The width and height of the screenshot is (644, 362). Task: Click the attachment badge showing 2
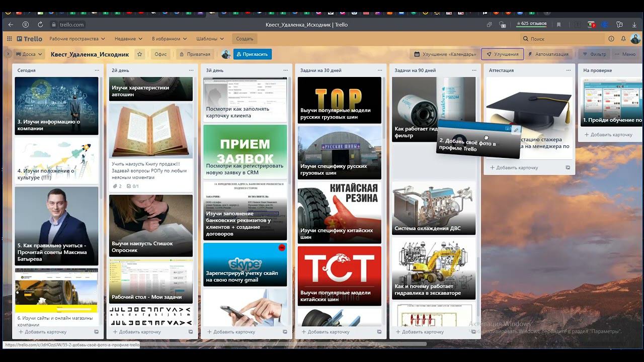(x=117, y=186)
